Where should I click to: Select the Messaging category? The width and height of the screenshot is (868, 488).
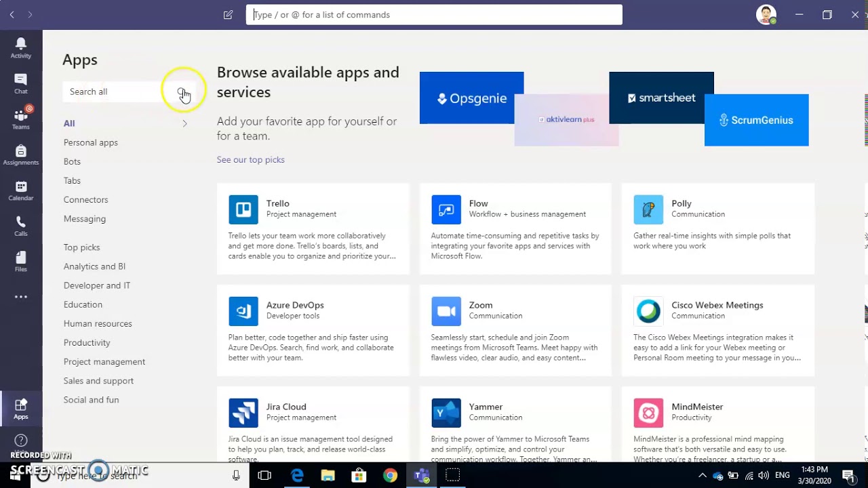[x=85, y=219]
